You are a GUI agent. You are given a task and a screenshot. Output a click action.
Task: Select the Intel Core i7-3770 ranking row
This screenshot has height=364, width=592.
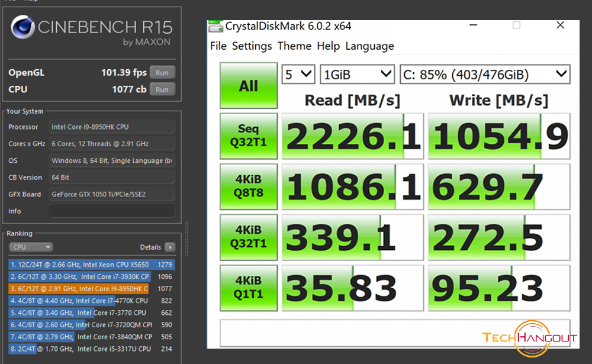(91, 313)
